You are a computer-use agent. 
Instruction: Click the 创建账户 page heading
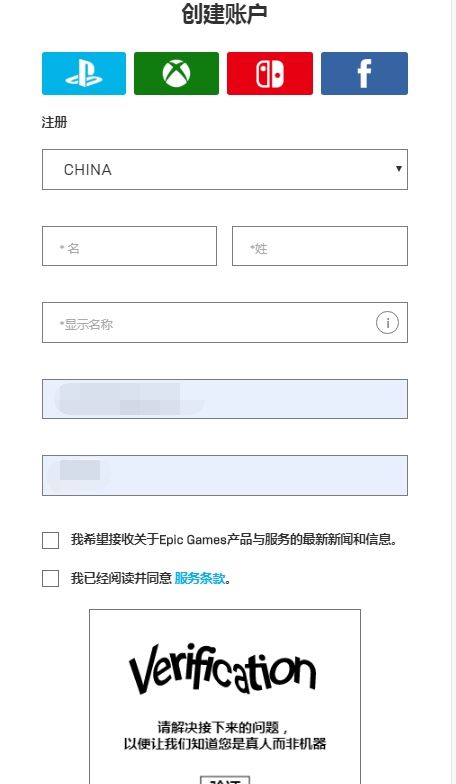point(224,13)
